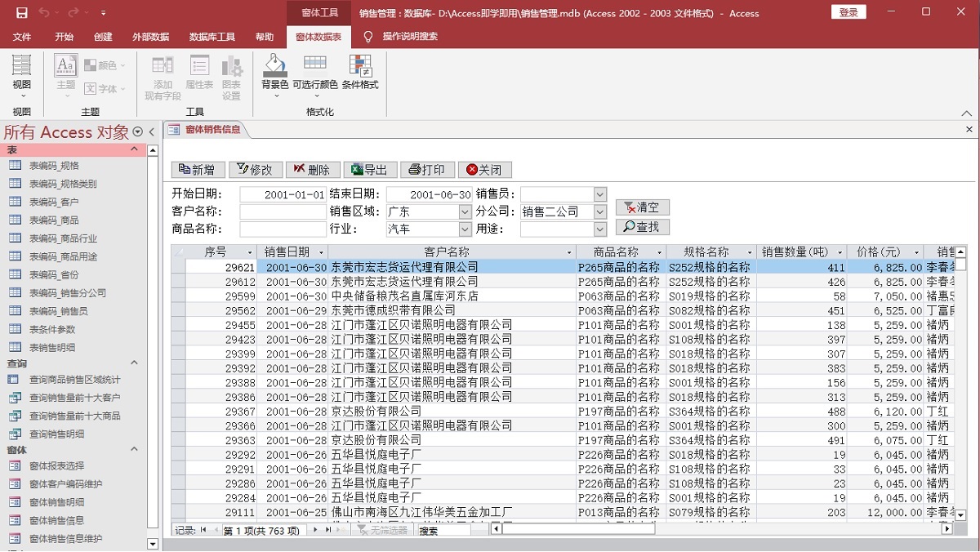Click the 颜色 theme colors button

tap(105, 65)
